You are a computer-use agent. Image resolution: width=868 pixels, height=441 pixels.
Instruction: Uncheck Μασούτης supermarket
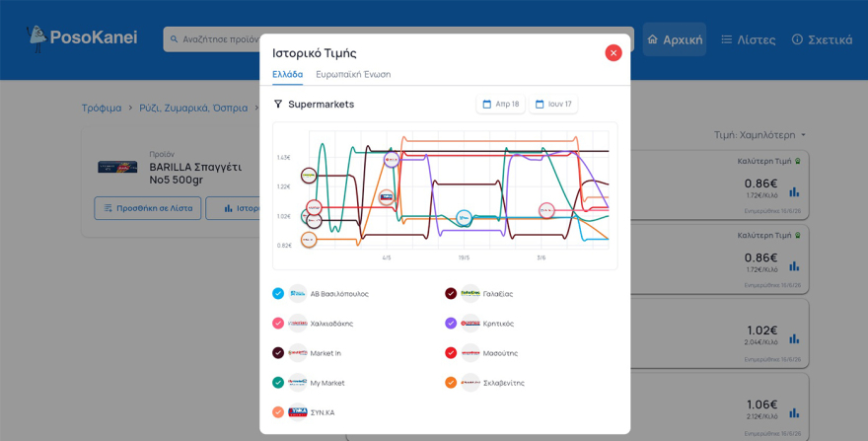point(451,353)
